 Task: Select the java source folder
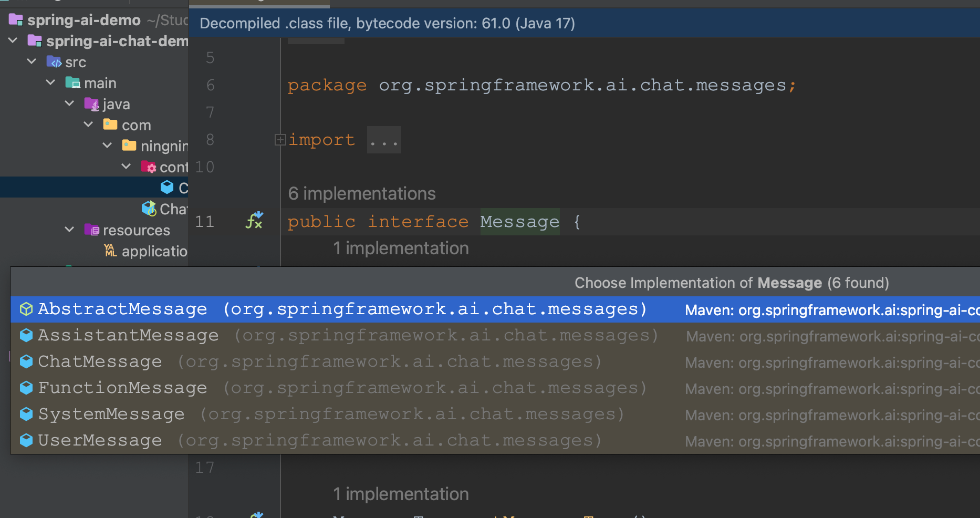[117, 105]
